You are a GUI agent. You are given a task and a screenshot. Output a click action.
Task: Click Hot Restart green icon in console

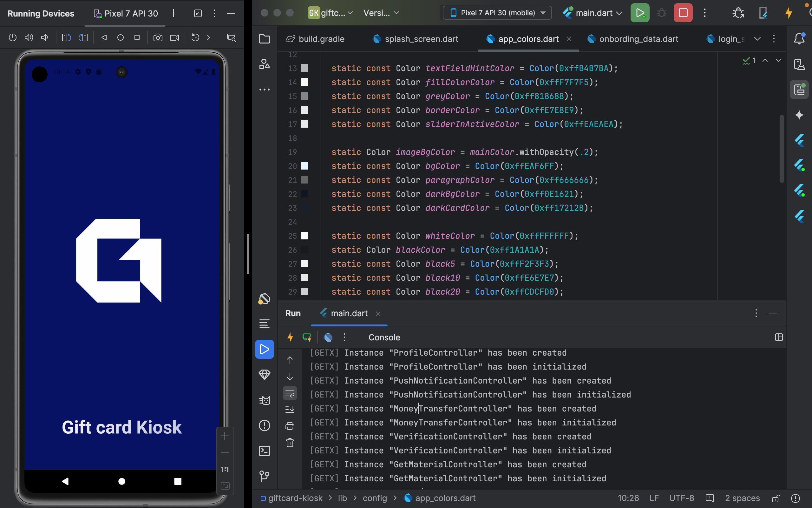(x=307, y=337)
